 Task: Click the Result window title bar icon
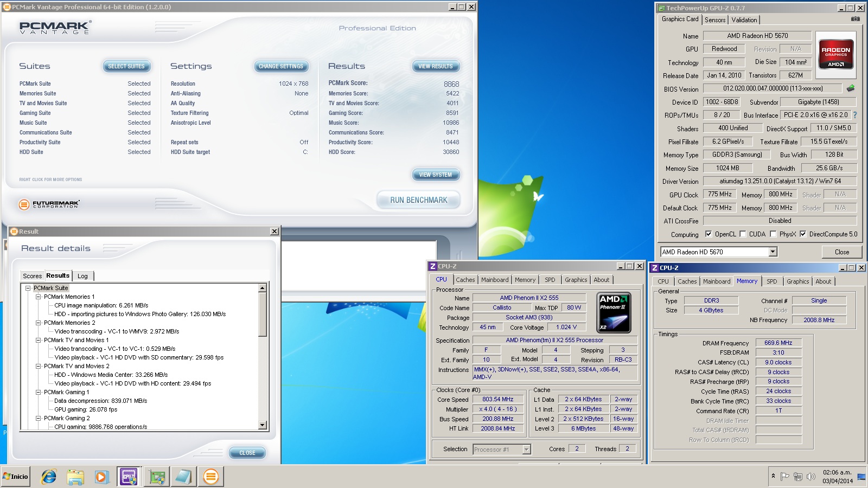click(x=14, y=232)
